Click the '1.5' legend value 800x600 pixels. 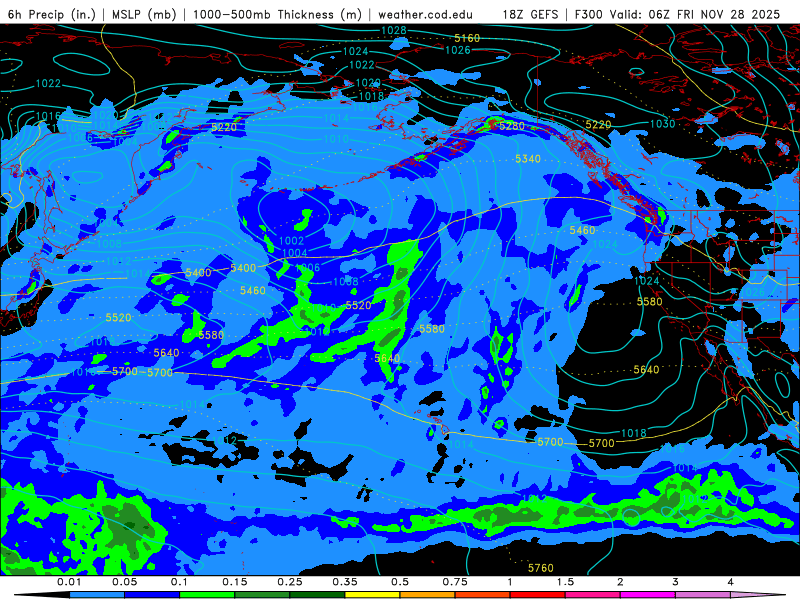point(565,582)
